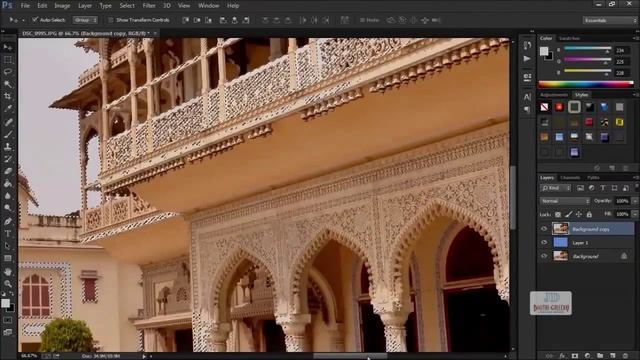This screenshot has width=640, height=360.
Task: Click the Add layer mask icon
Action: 575,356
